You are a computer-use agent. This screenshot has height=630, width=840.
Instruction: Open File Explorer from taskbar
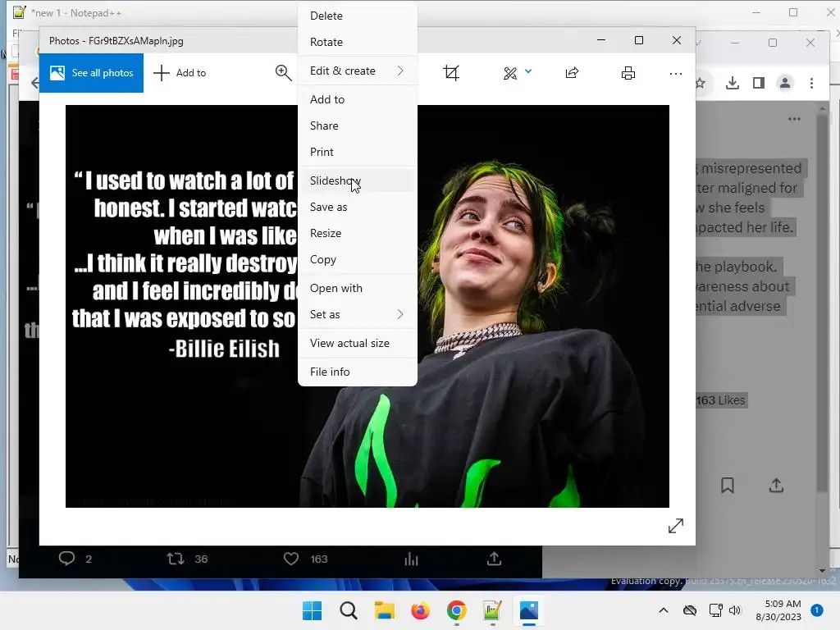pyautogui.click(x=384, y=610)
